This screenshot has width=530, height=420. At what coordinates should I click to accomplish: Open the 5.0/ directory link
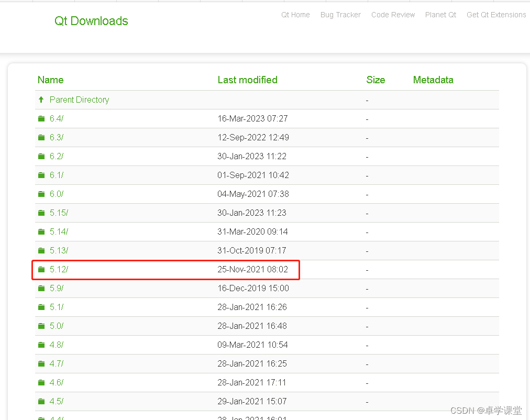pos(57,326)
